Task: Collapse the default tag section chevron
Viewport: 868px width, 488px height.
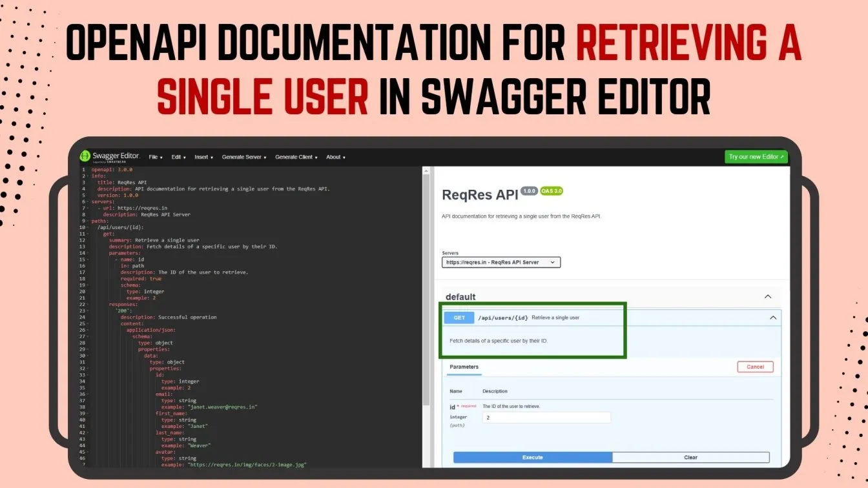Action: (x=768, y=297)
